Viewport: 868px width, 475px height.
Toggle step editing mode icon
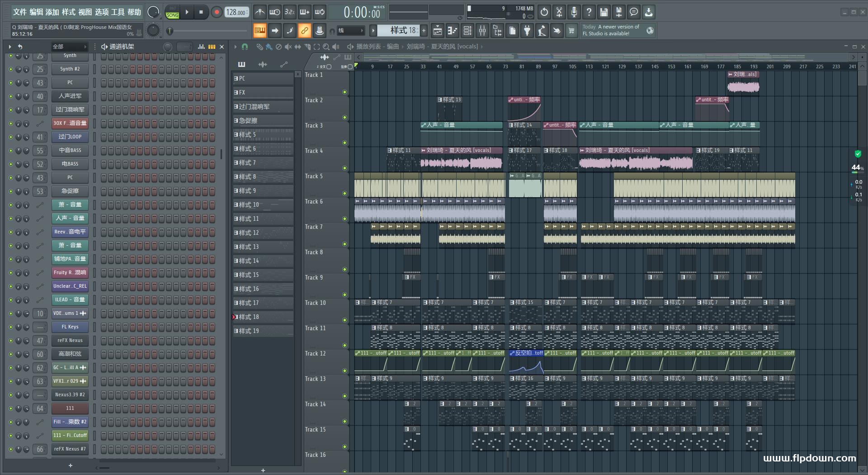click(290, 31)
